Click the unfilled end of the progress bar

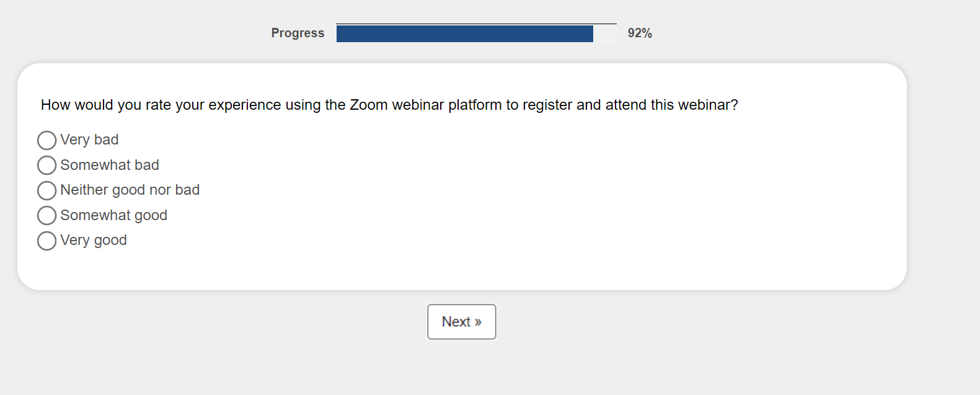[x=604, y=33]
